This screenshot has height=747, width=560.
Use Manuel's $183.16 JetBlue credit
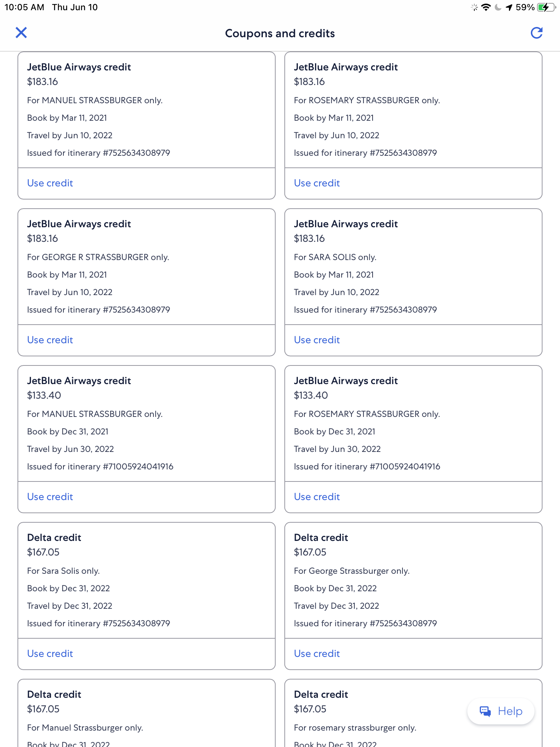(50, 183)
